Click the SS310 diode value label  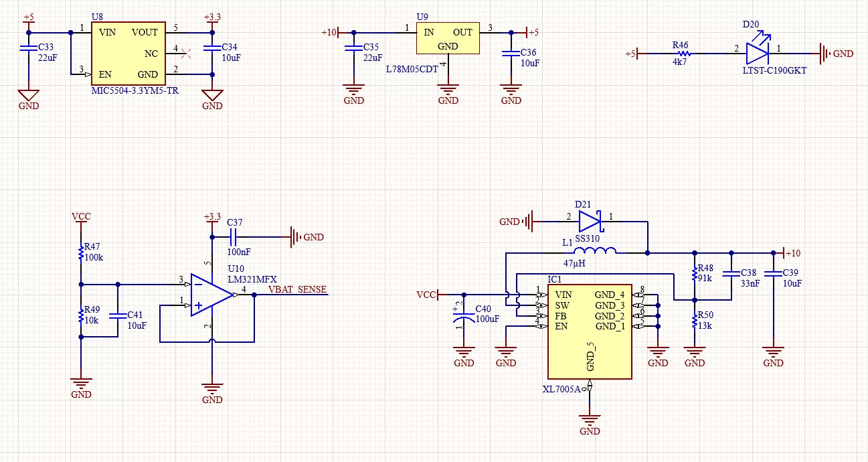pyautogui.click(x=588, y=238)
